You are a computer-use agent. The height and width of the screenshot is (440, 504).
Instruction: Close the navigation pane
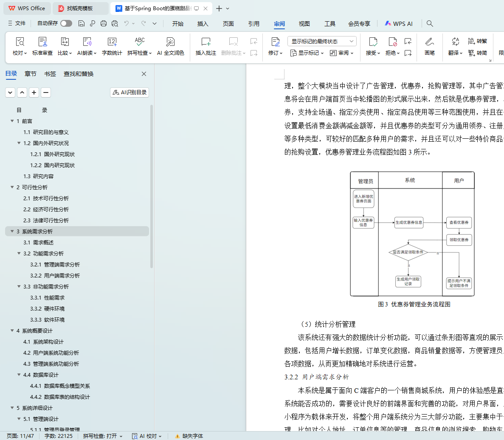144,74
